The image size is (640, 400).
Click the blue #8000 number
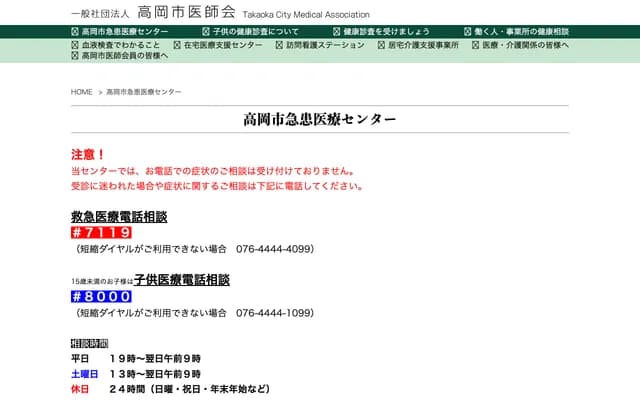click(101, 297)
